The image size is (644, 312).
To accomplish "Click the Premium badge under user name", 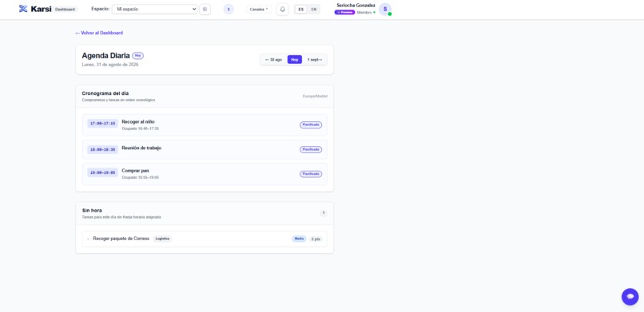I will pos(344,12).
